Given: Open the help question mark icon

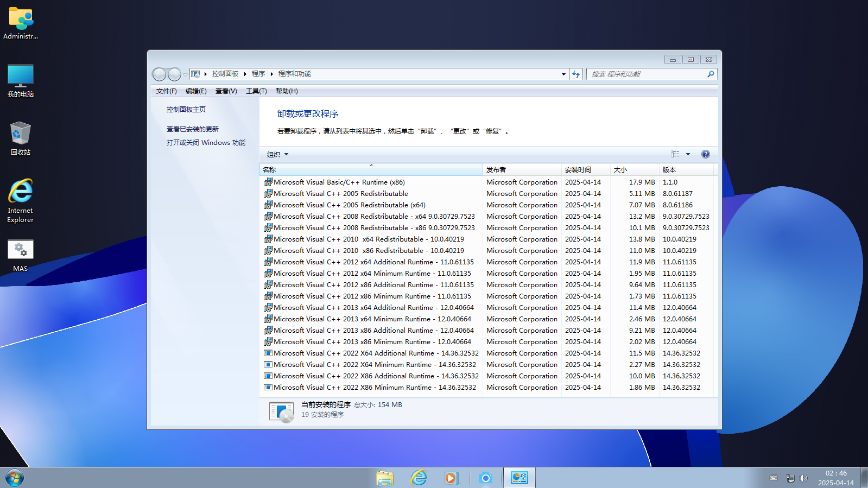Looking at the screenshot, I should pos(706,154).
